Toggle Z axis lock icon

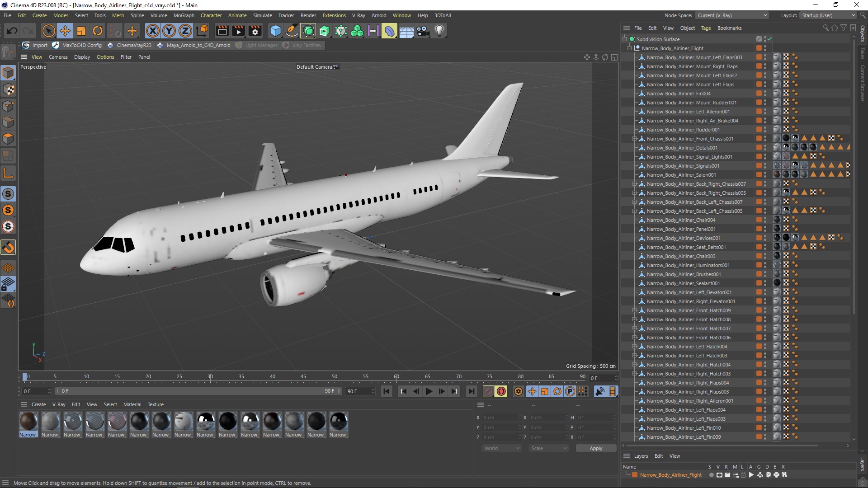tap(185, 31)
